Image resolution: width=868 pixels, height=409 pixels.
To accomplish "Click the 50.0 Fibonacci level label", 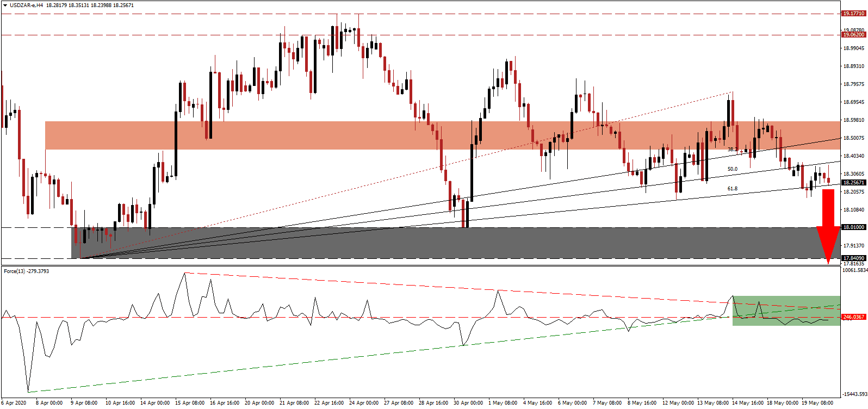I will point(733,169).
